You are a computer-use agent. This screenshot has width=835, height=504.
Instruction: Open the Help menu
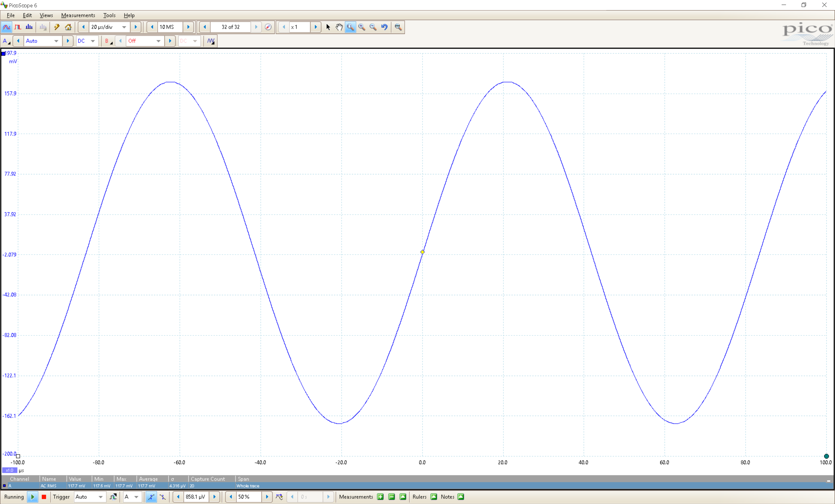coord(129,15)
